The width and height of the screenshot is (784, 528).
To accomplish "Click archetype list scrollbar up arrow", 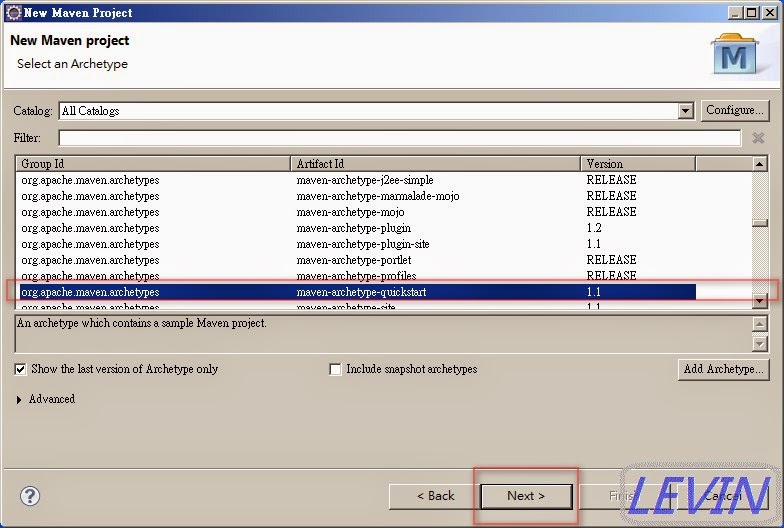I will coord(760,164).
